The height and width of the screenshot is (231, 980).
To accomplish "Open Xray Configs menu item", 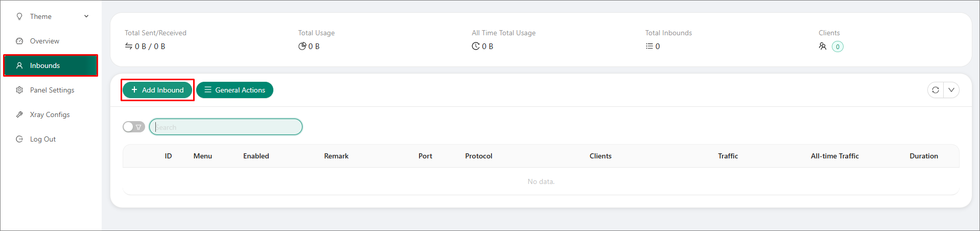I will 50,114.
